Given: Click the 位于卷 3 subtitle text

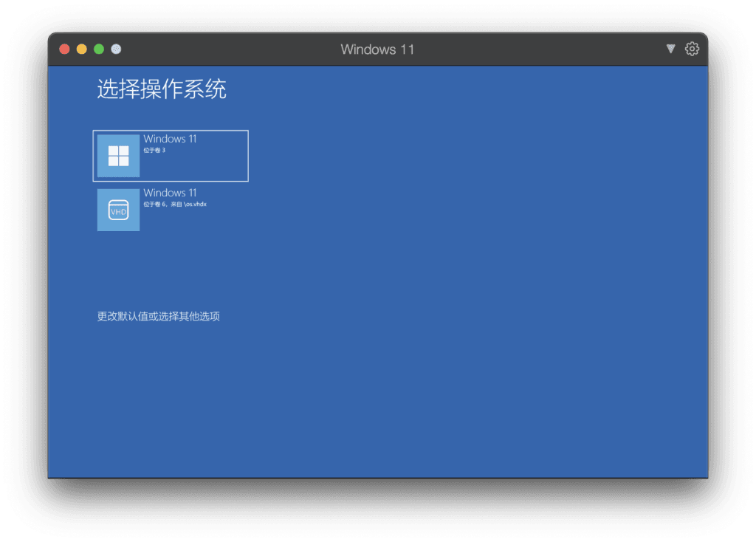Looking at the screenshot, I should (x=154, y=151).
